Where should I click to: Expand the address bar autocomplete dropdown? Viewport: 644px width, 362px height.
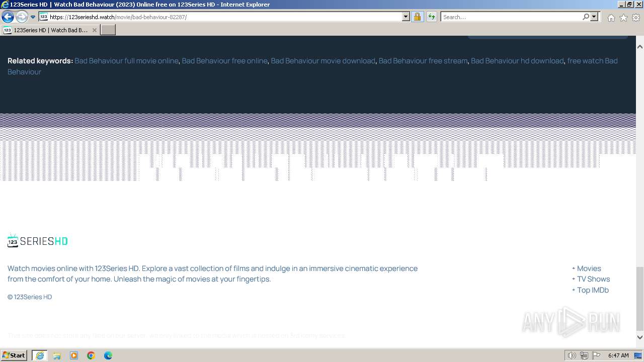click(x=406, y=17)
